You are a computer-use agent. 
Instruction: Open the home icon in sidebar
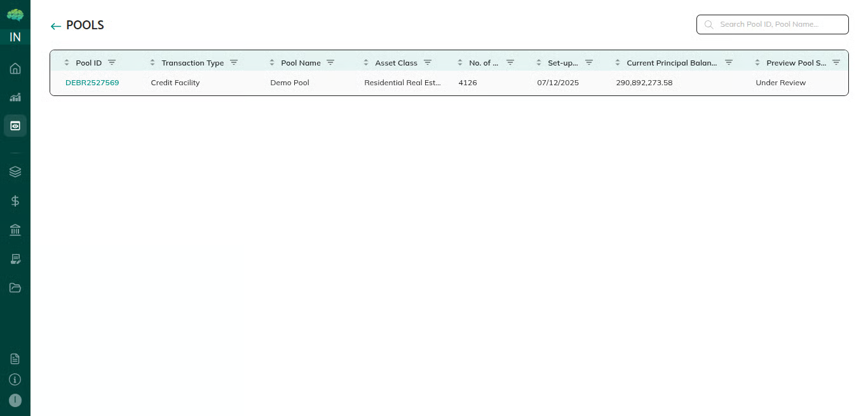click(x=15, y=68)
